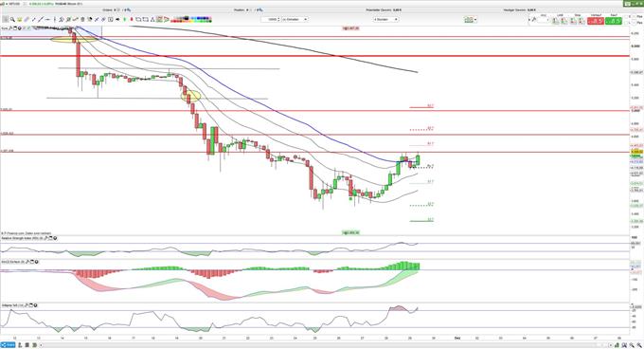This screenshot has height=349, width=644.
Task: Click the green up arrow marker tool
Action: tap(125, 19)
